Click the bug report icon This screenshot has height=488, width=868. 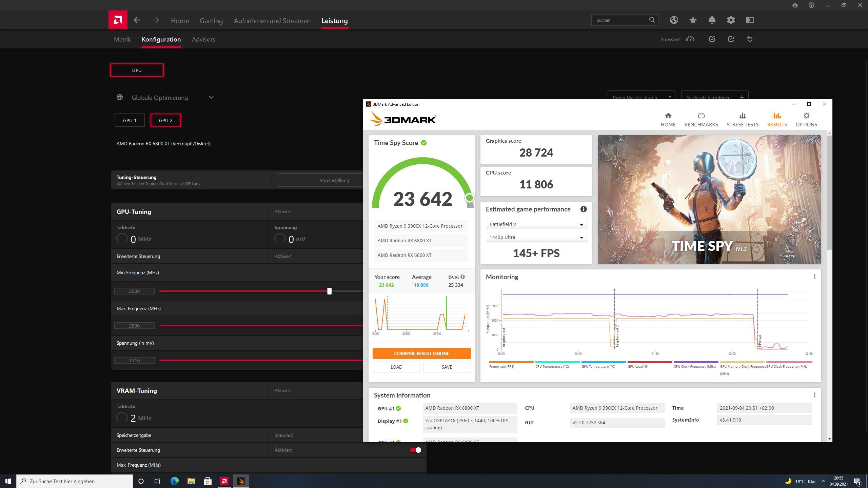coord(795,5)
